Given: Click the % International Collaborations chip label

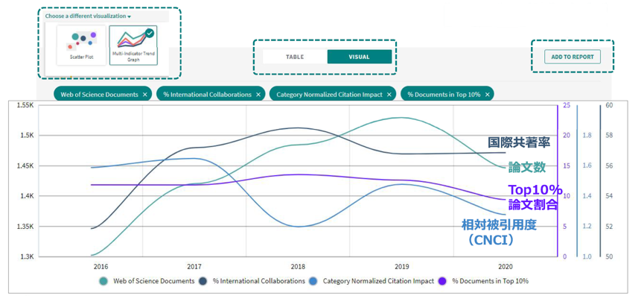Looking at the screenshot, I should [207, 95].
